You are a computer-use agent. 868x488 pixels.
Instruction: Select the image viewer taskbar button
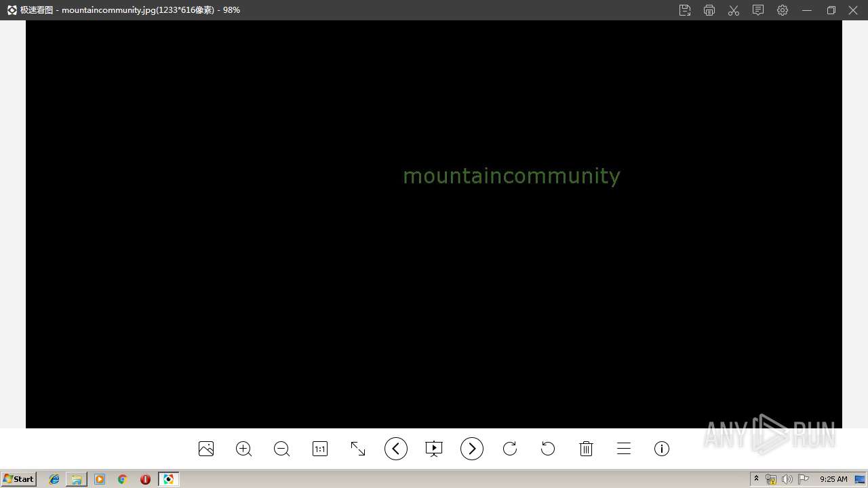pyautogui.click(x=168, y=479)
